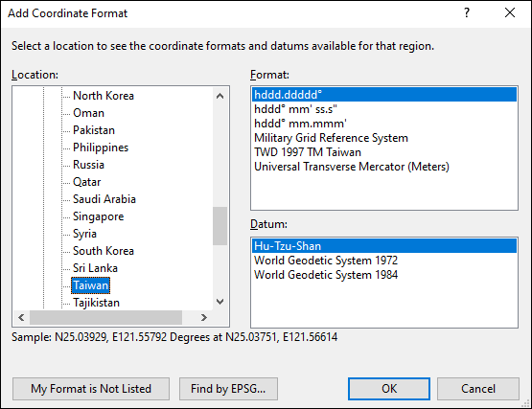Select Tajikistan location
532x409 pixels.
[x=97, y=303]
